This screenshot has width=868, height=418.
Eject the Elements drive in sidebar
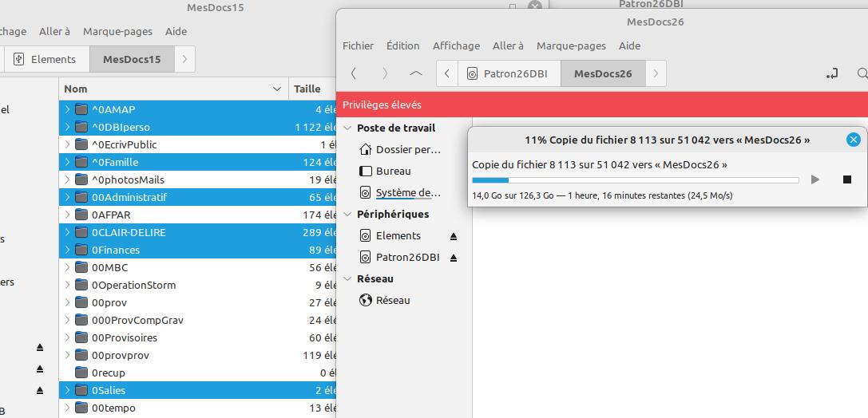pos(454,236)
